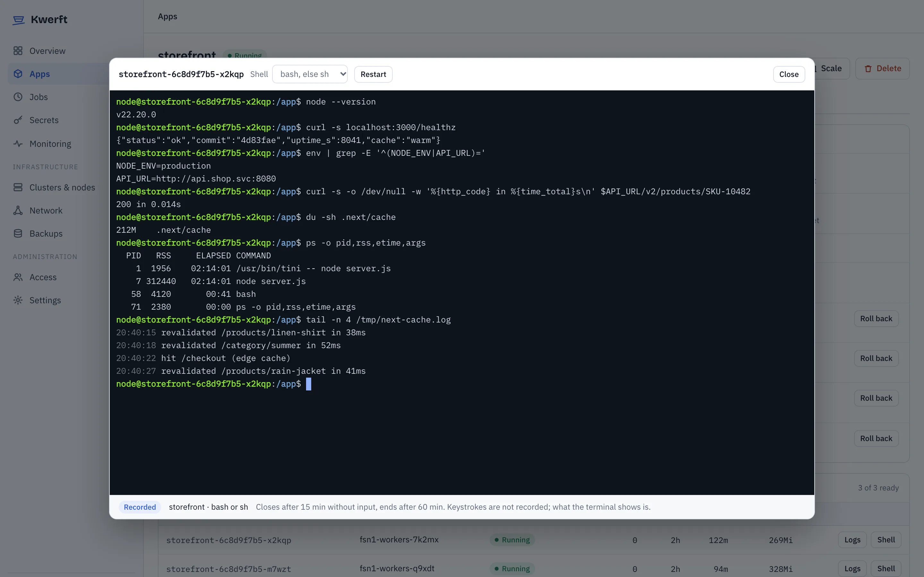
Task: Open Network via its topology icon
Action: (x=18, y=211)
